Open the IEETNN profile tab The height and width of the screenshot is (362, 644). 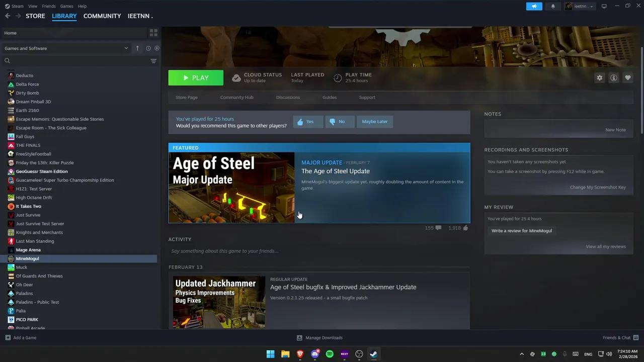click(x=140, y=16)
